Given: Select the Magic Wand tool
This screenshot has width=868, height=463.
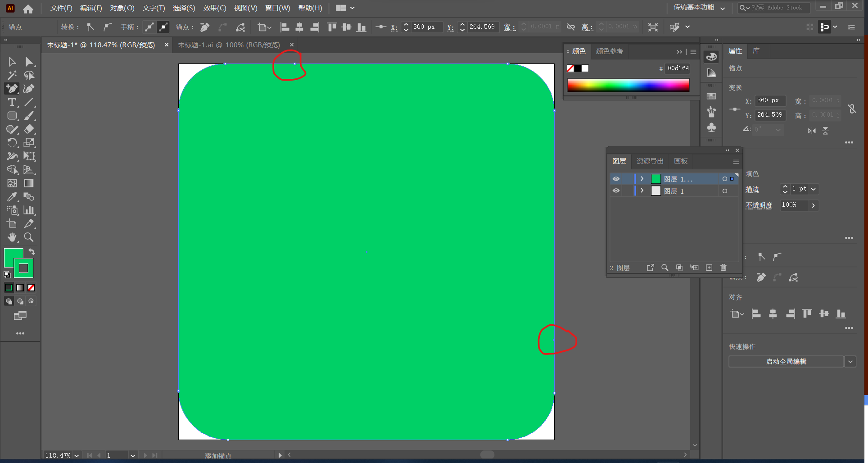Looking at the screenshot, I should click(x=12, y=75).
